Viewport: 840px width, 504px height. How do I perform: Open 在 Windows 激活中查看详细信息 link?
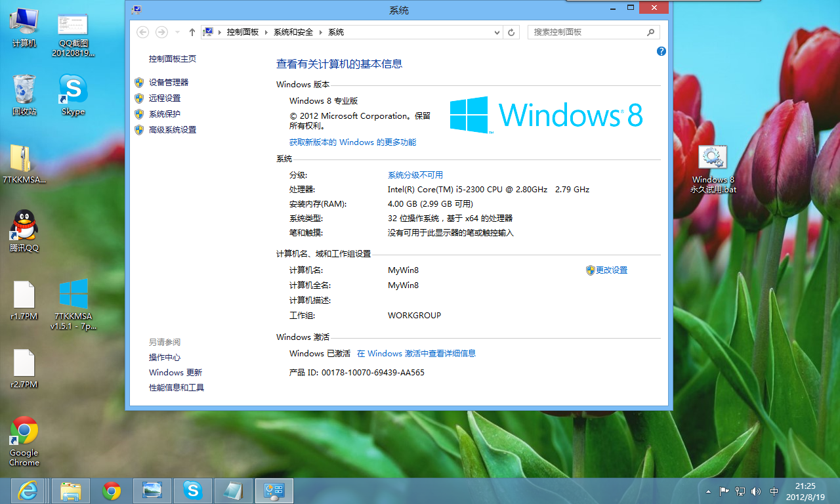(416, 353)
